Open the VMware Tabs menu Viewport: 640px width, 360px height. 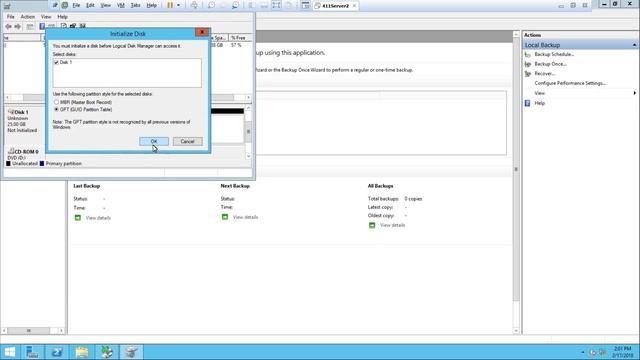[136, 5]
